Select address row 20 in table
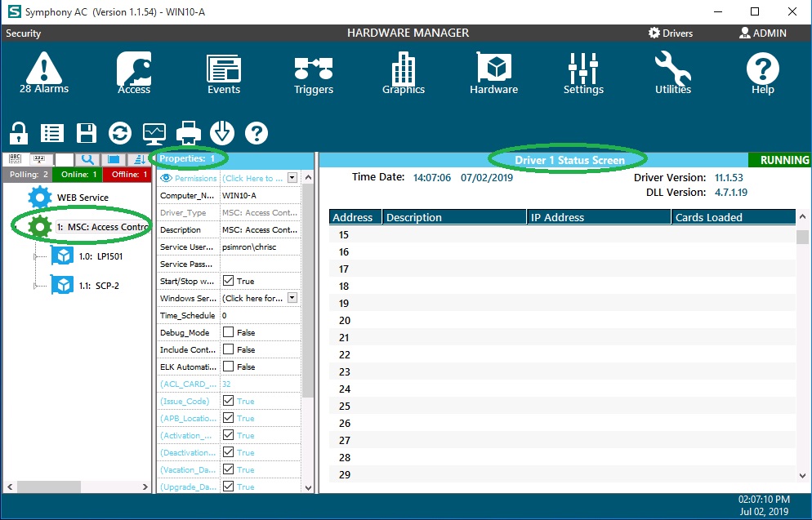Viewport: 812px width, 520px height. pos(562,320)
